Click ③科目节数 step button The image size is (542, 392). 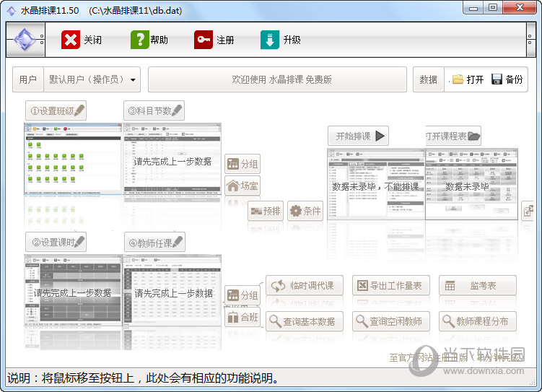tap(154, 111)
